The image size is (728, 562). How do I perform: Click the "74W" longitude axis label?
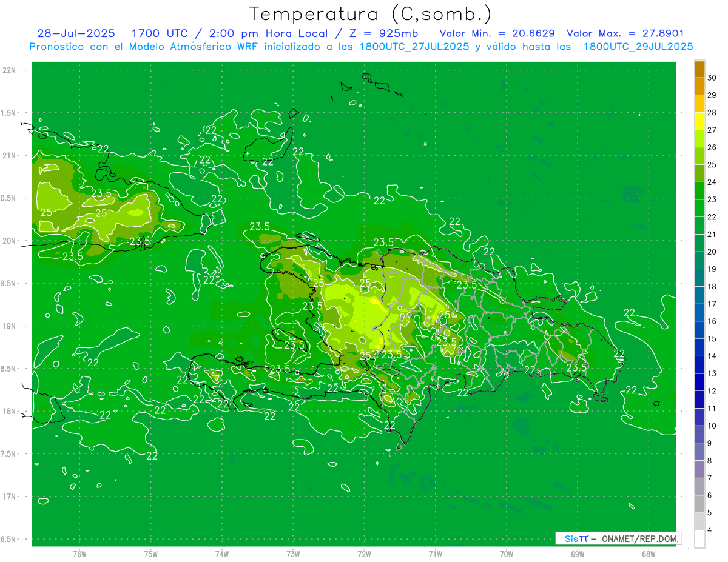[222, 554]
